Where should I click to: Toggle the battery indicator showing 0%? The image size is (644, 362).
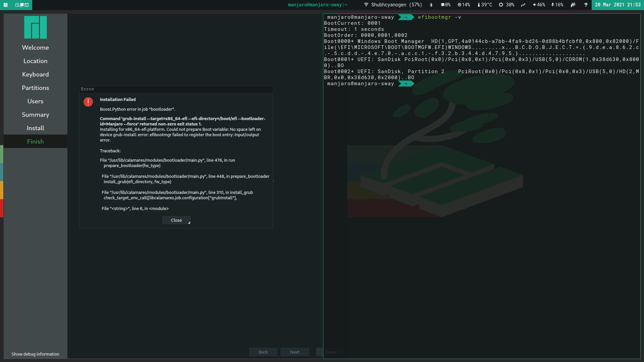[x=446, y=5]
